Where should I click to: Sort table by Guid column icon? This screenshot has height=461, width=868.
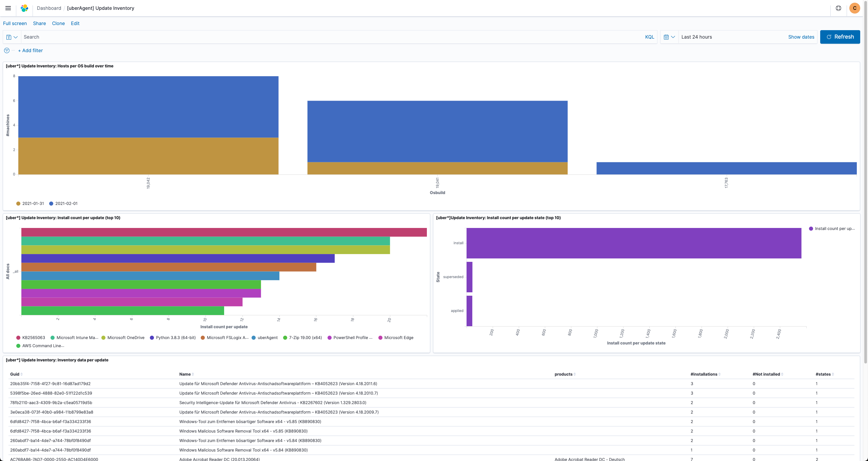coord(22,374)
